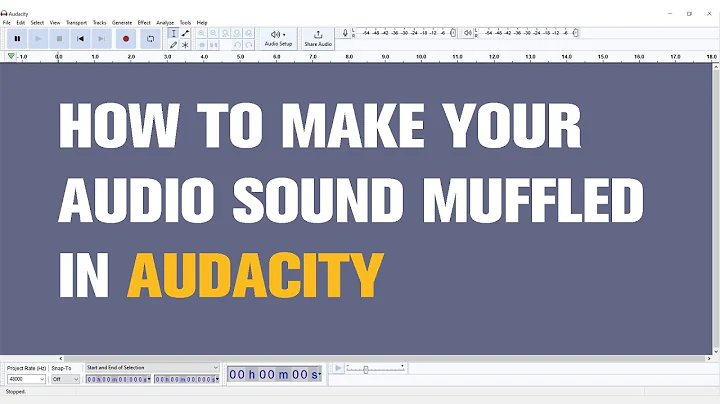
Task: Open the Tracks menu
Action: coord(99,22)
